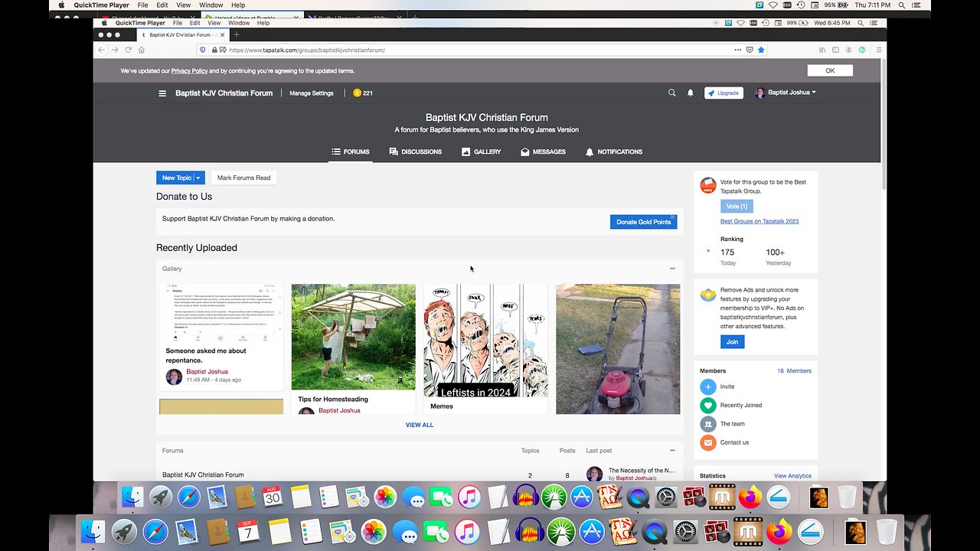The image size is (980, 551).
Task: Open a new tab with the plus button
Action: click(237, 34)
